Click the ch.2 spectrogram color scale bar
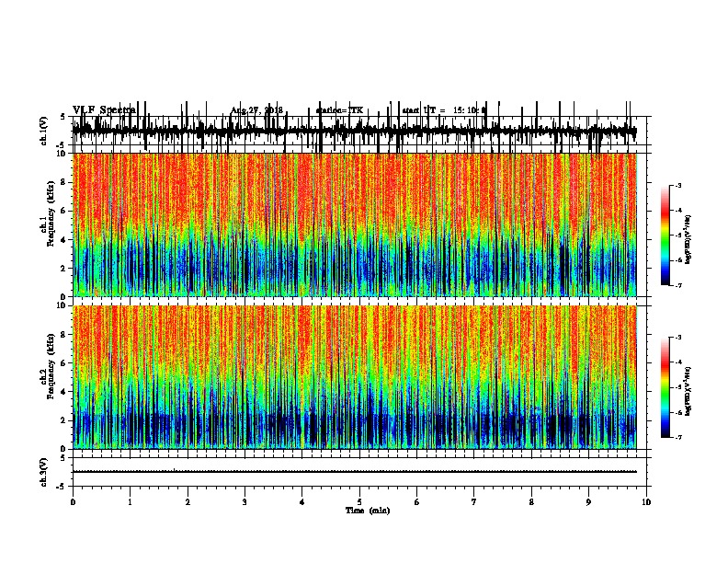728x563 pixels. [x=665, y=387]
